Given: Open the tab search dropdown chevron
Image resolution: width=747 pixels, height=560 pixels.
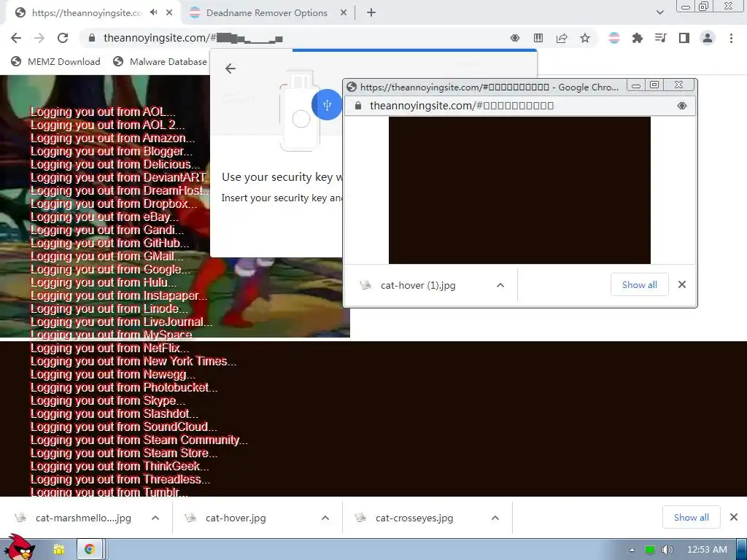Looking at the screenshot, I should click(659, 12).
